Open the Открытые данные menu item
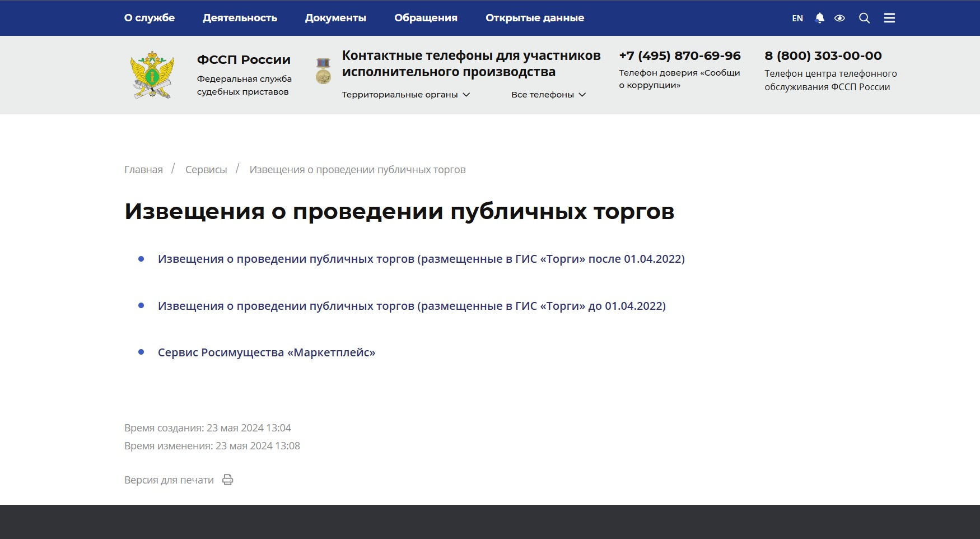The height and width of the screenshot is (539, 980). [x=534, y=18]
